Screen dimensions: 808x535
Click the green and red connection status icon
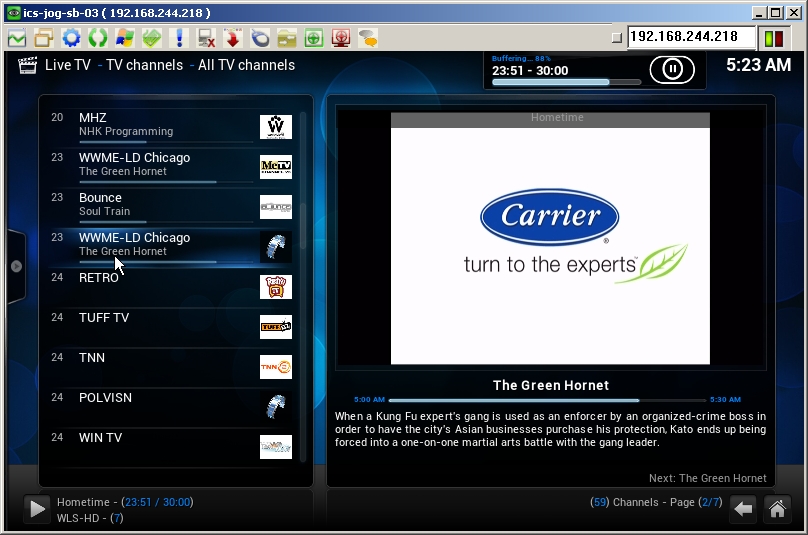(774, 38)
